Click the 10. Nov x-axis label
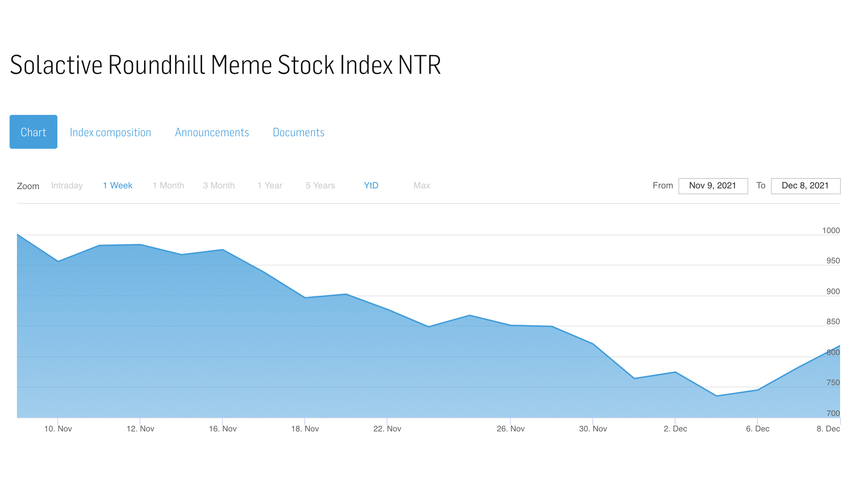 coord(58,429)
